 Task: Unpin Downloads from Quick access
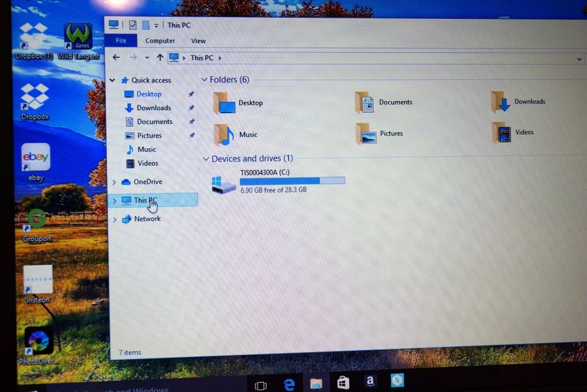[x=191, y=108]
